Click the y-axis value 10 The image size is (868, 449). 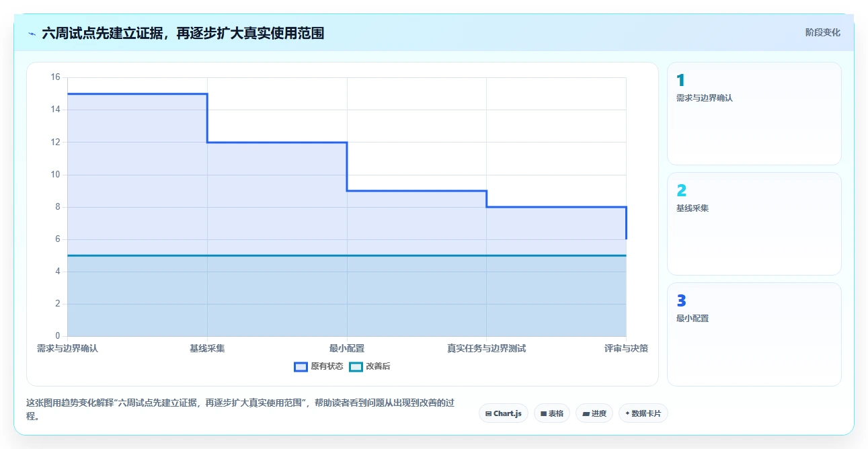coord(55,175)
